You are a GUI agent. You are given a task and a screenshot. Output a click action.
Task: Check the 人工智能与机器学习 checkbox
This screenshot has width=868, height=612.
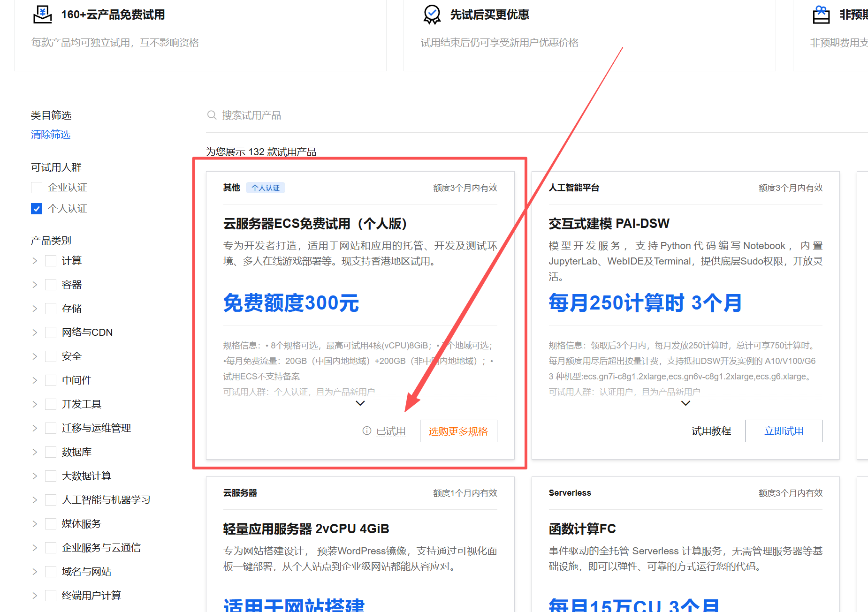click(x=51, y=500)
